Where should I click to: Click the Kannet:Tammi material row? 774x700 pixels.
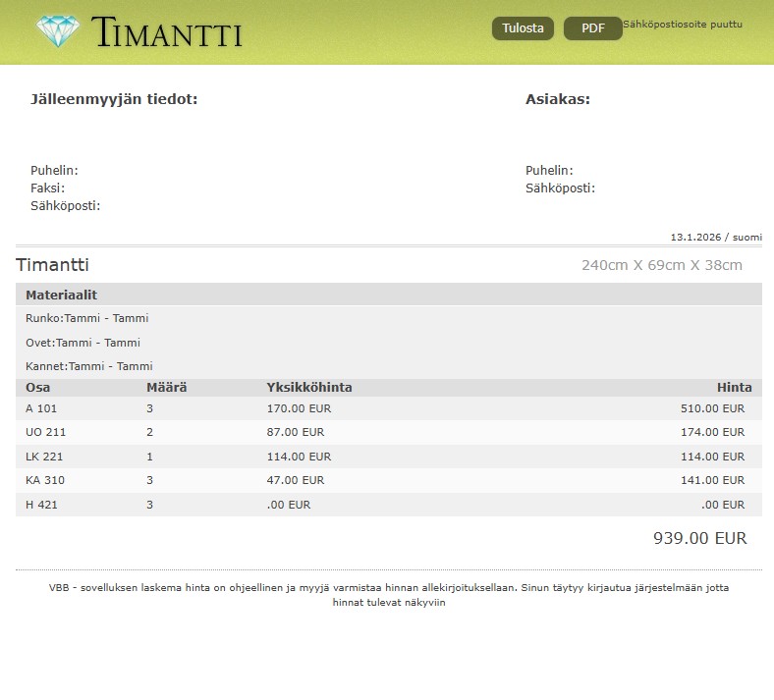tap(88, 366)
